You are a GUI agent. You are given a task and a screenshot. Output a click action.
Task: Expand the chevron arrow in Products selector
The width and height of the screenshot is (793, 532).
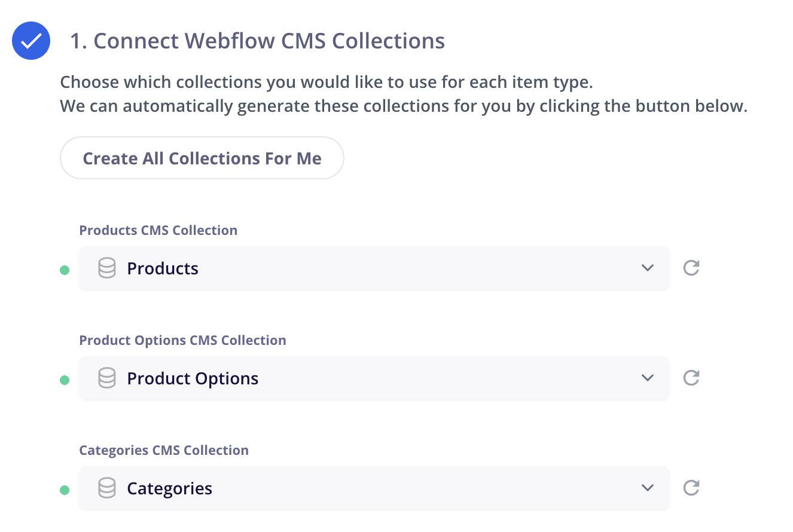(x=647, y=268)
